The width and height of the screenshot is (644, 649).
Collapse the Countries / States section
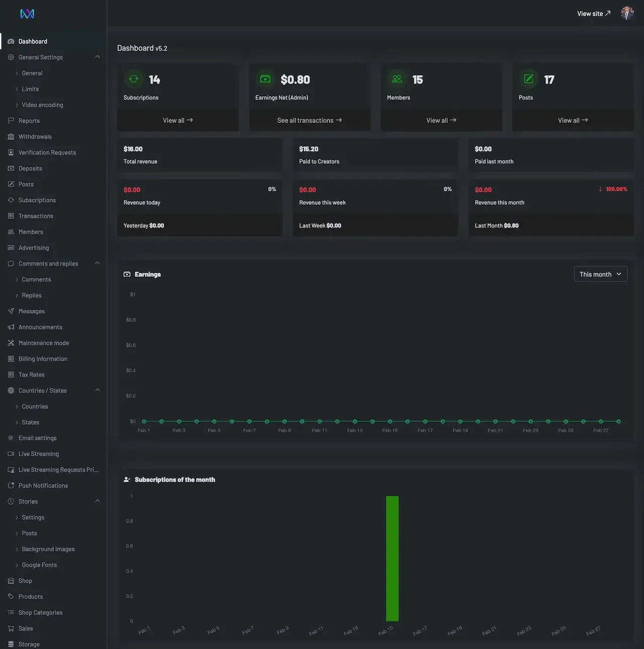(98, 390)
